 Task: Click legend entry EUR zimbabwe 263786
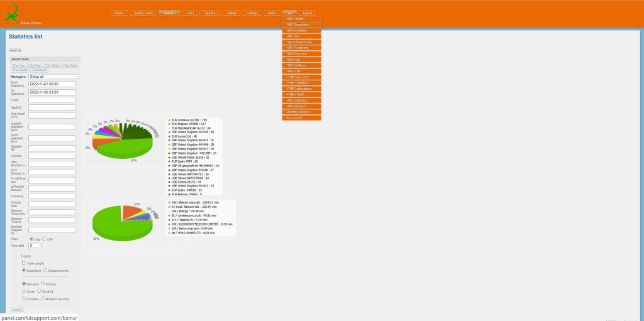[x=189, y=120]
